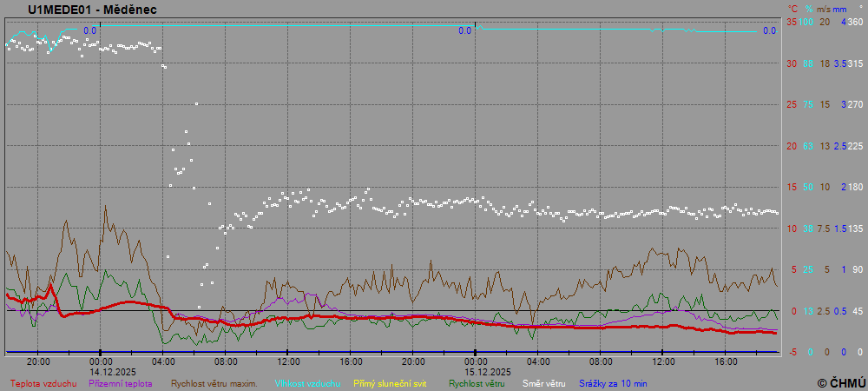Click the 'Rychlost větru maxim.' legend label
868x391 pixels.
(214, 383)
